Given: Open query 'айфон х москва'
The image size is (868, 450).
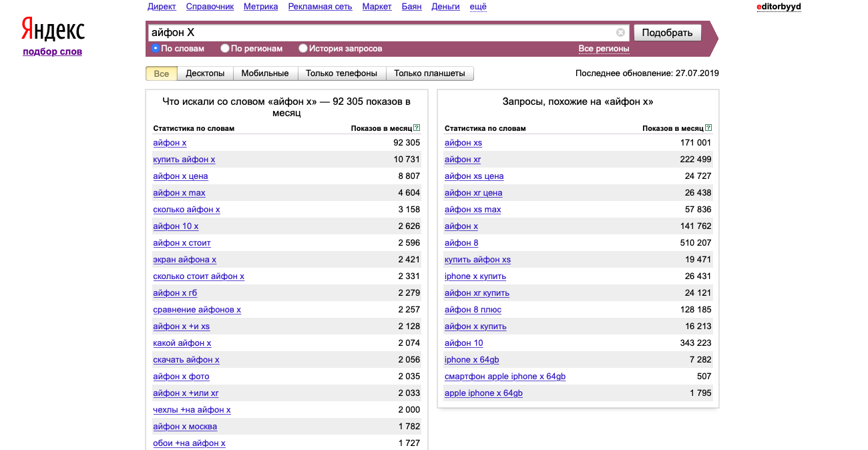Looking at the screenshot, I should click(x=185, y=427).
